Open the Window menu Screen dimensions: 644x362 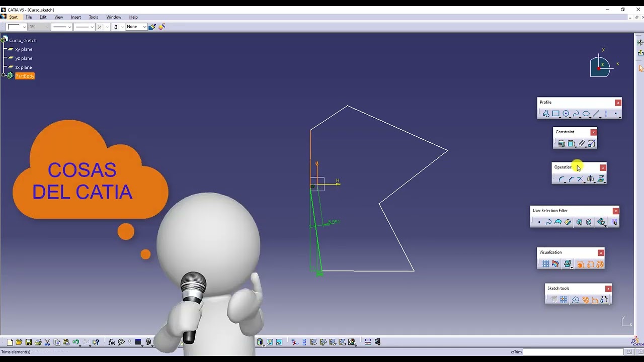pos(114,17)
